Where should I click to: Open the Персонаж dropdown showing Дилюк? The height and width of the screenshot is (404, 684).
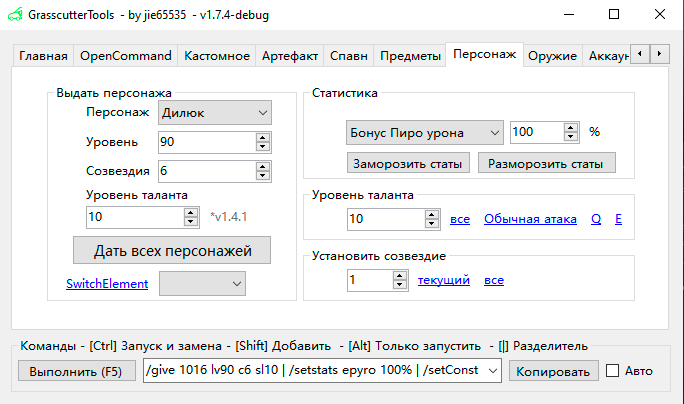tap(215, 113)
